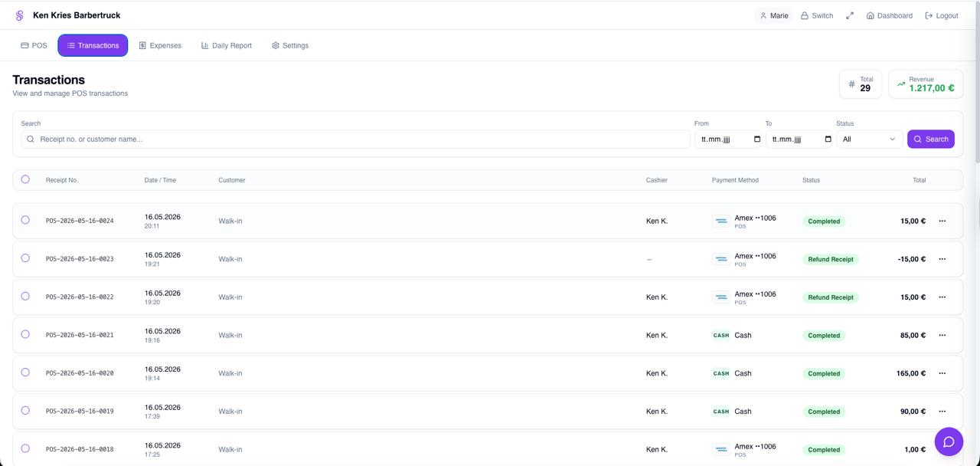Image resolution: width=980 pixels, height=466 pixels.
Task: Click the trend arrow icon in Revenue card
Action: coord(901,84)
